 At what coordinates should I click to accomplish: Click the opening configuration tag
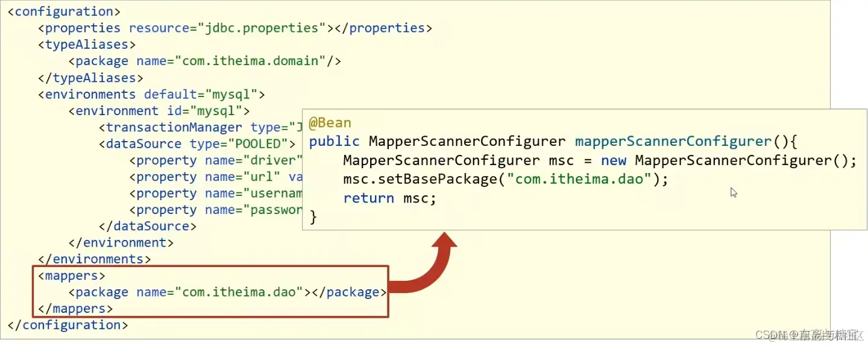pyautogui.click(x=64, y=11)
